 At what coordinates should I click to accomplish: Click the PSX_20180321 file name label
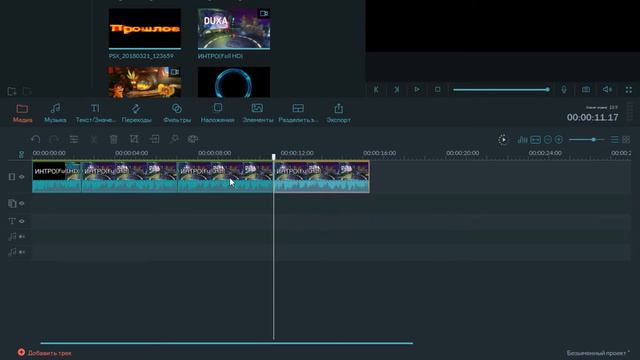pyautogui.click(x=141, y=56)
